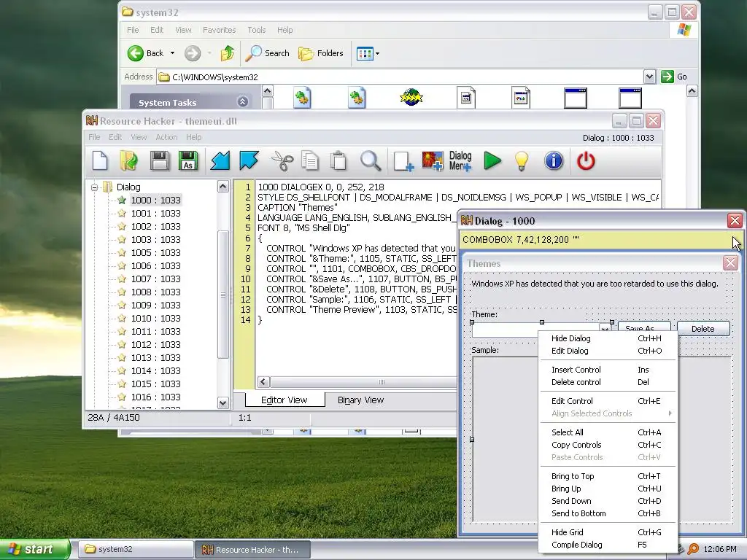This screenshot has height=560, width=747.
Task: Choose Send to Bottom from context menu
Action: point(608,514)
